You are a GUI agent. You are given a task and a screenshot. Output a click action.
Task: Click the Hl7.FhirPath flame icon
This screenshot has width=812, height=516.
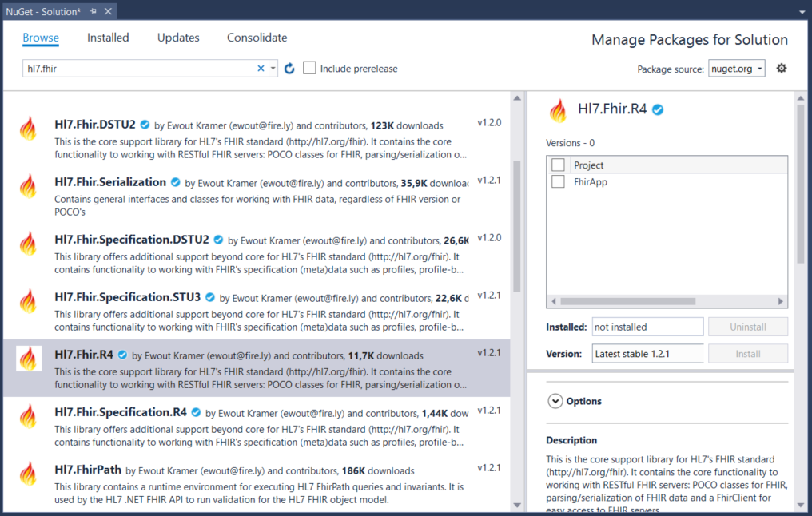click(x=29, y=474)
